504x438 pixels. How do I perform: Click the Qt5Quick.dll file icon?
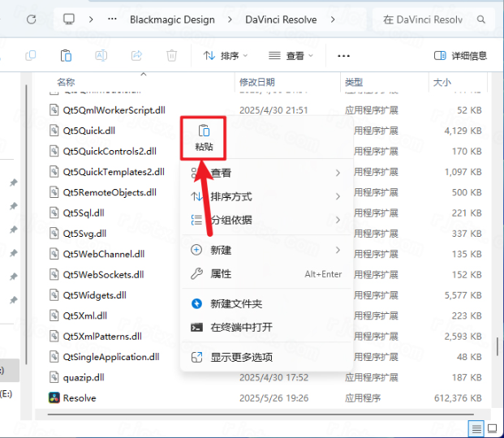pyautogui.click(x=54, y=131)
